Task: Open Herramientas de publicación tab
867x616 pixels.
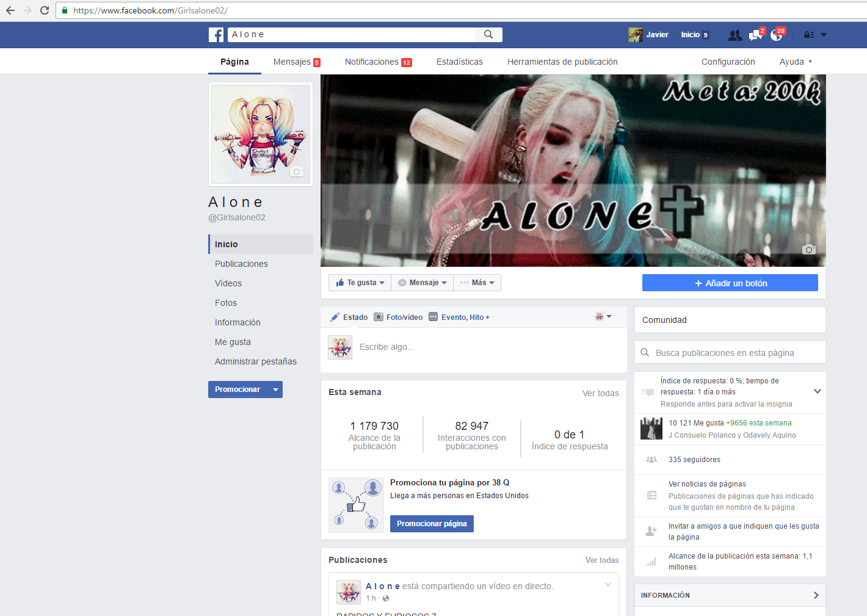Action: tap(562, 62)
